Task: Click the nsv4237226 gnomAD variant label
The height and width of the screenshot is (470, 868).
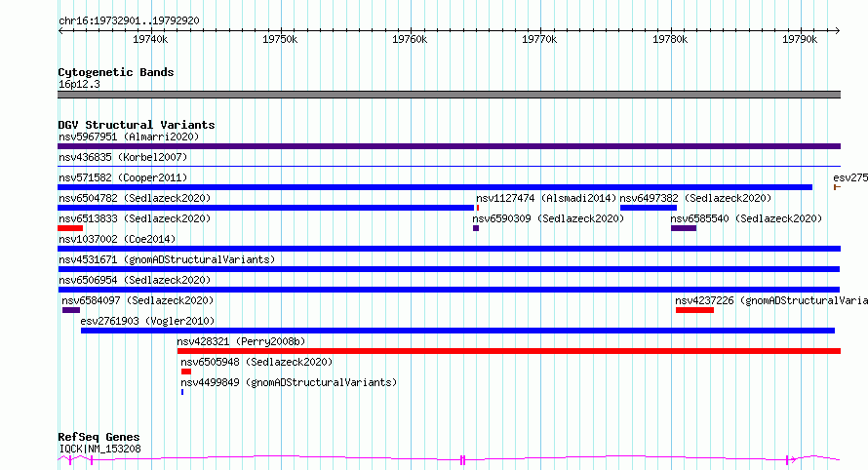Action: (771, 300)
